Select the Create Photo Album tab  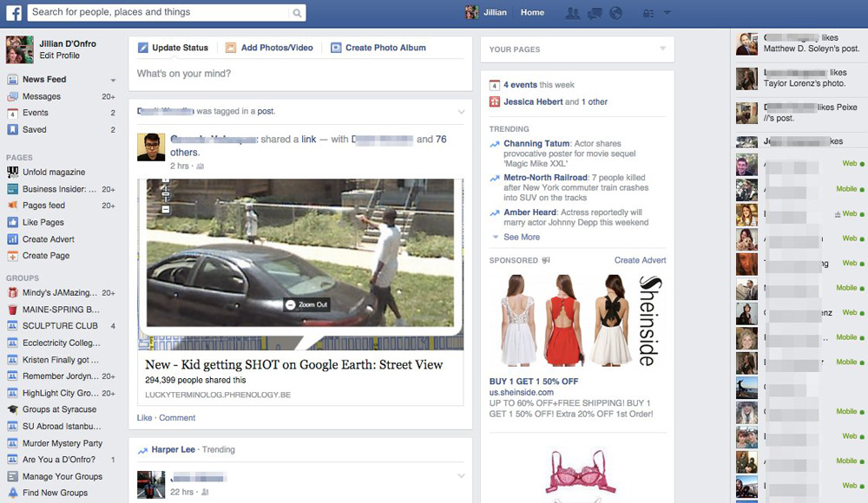[x=378, y=48]
